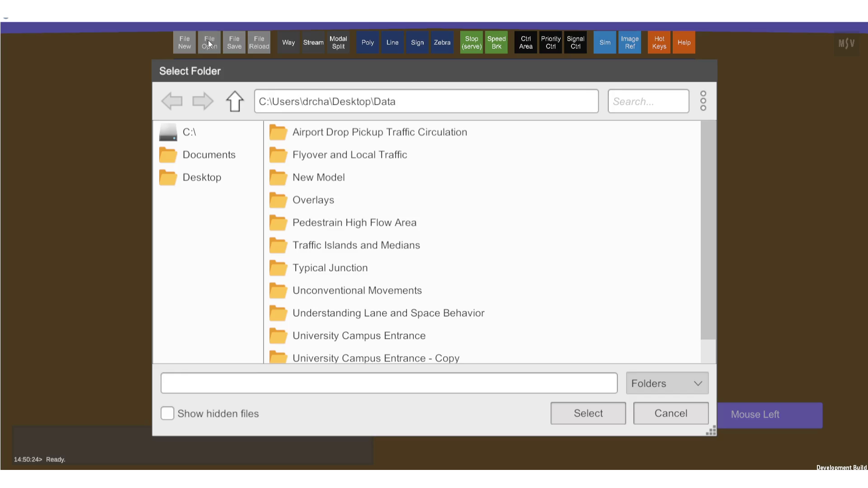Open the three-dot options menu
Screen dimensions: 868x488
pyautogui.click(x=703, y=101)
